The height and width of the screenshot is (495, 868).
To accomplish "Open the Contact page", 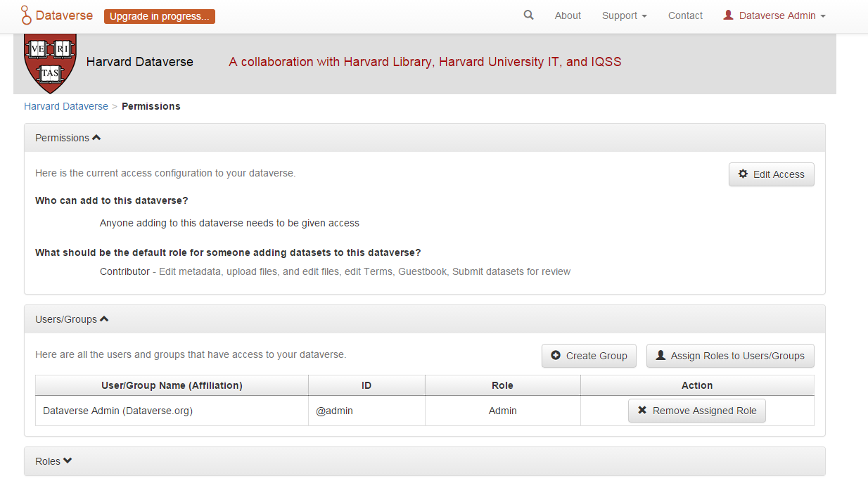I will coord(685,15).
